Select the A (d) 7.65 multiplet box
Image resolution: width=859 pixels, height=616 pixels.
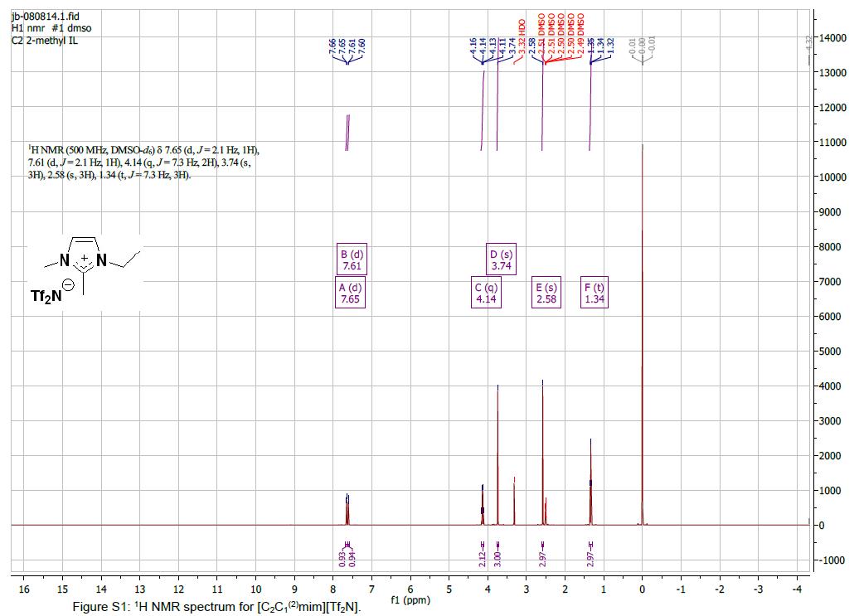click(350, 293)
